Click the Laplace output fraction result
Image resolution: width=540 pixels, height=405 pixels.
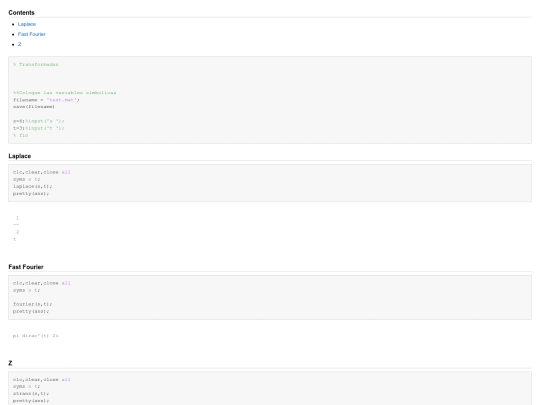pos(16,228)
